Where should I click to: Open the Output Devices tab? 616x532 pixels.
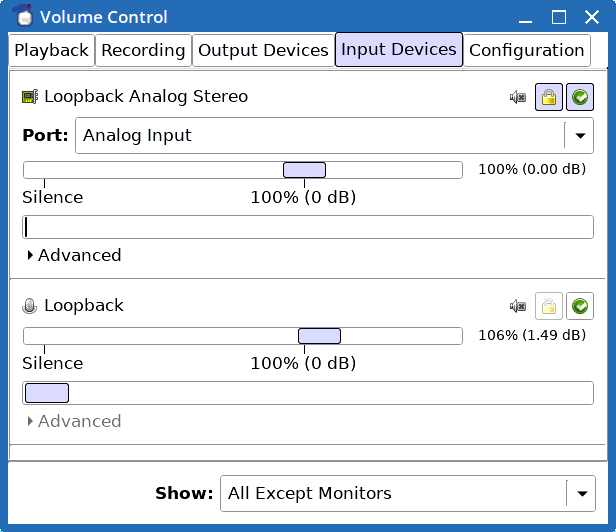(263, 50)
